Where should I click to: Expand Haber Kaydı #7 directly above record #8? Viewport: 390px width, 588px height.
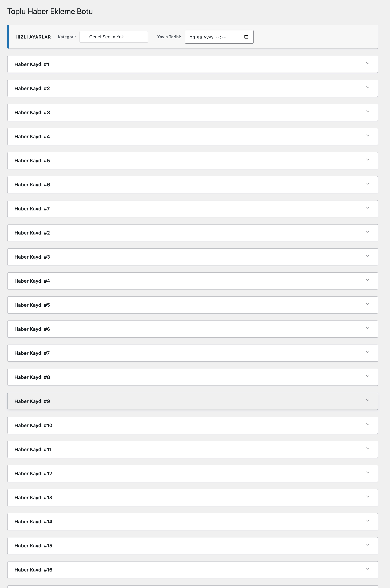[193, 353]
